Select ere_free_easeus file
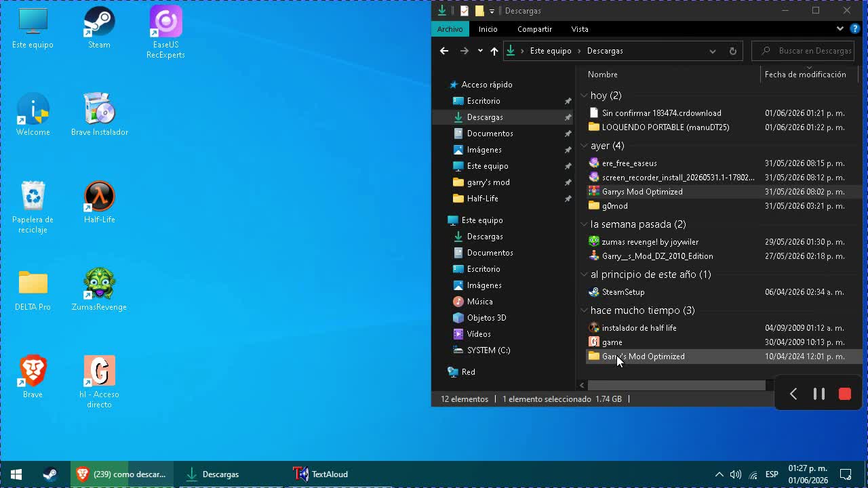 (x=629, y=163)
